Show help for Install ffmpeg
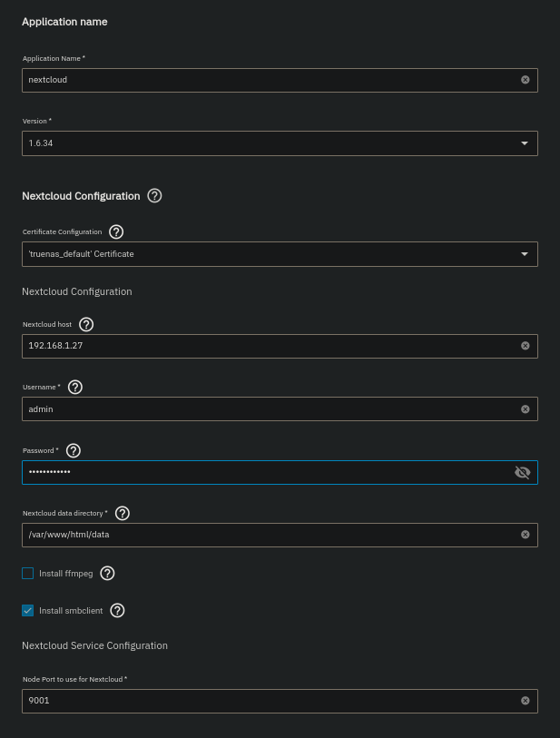Image resolution: width=560 pixels, height=738 pixels. [x=108, y=574]
